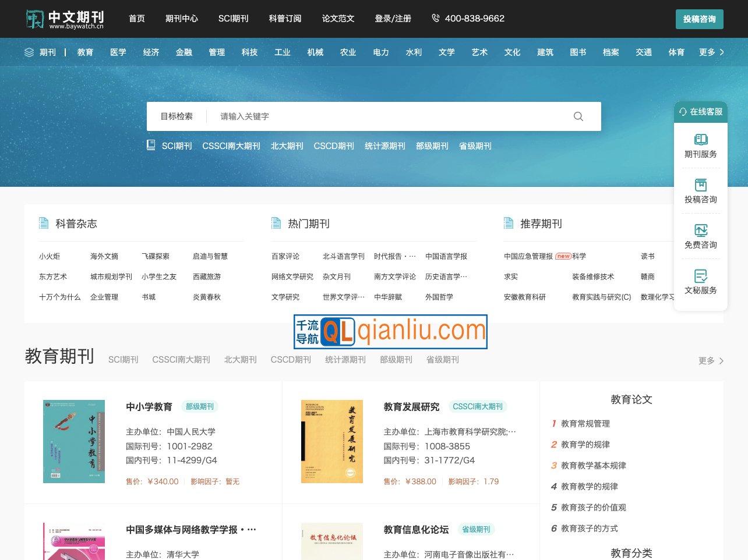Viewport: 748px width, 560px height.
Task: Expand 更多 in the category navigation bar
Action: [711, 52]
